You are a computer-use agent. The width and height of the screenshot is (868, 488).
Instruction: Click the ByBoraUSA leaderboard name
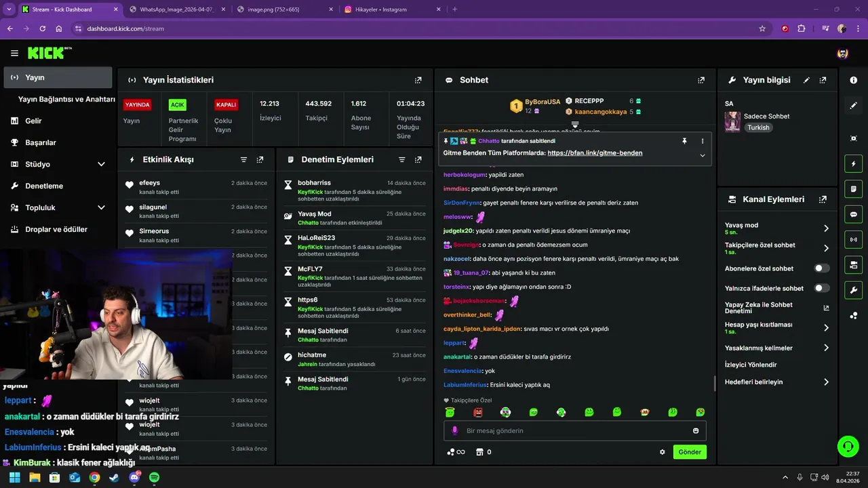click(x=542, y=102)
